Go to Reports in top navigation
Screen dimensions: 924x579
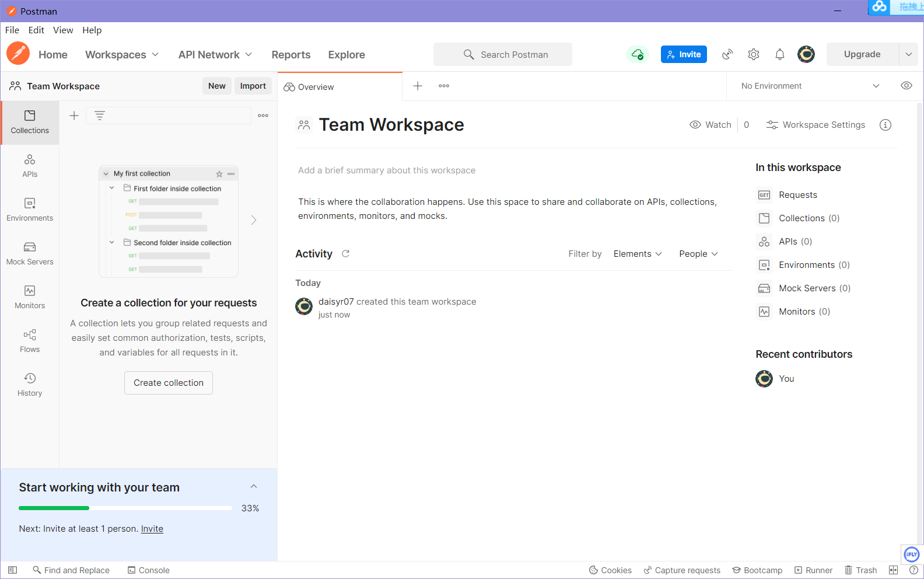(291, 54)
